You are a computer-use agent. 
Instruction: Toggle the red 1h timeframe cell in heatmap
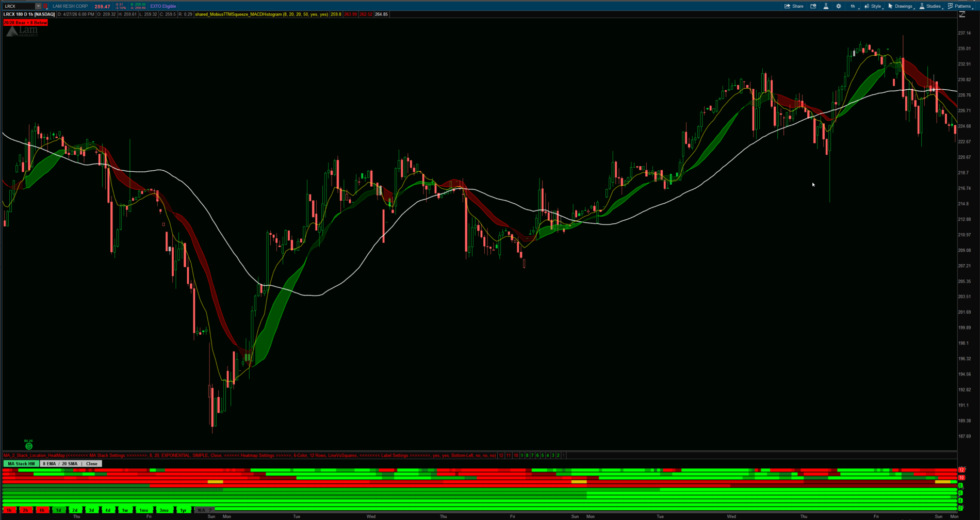click(x=9, y=510)
